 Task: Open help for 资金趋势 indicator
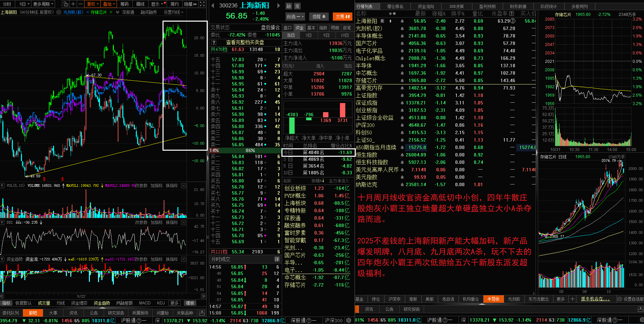point(2,259)
